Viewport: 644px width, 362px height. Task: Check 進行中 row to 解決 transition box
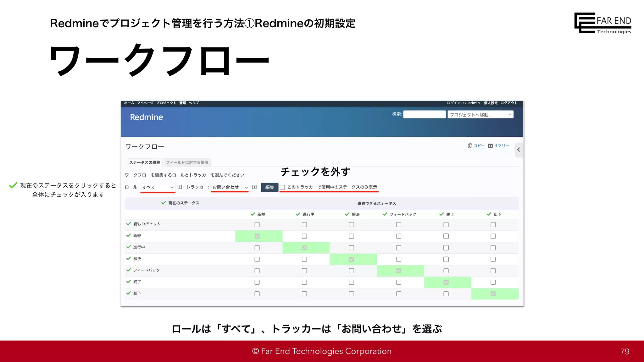pos(352,248)
